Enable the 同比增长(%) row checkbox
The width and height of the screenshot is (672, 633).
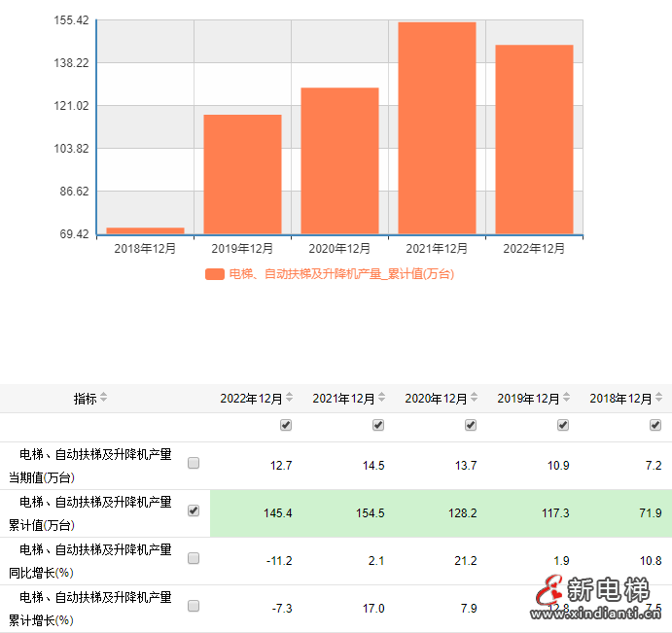click(194, 558)
